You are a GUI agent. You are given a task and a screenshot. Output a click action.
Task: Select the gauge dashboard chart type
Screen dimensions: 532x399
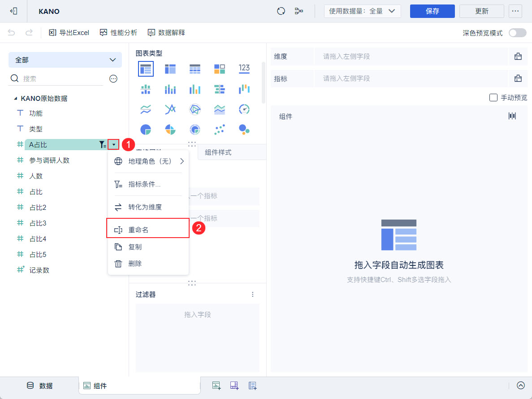pos(244,109)
